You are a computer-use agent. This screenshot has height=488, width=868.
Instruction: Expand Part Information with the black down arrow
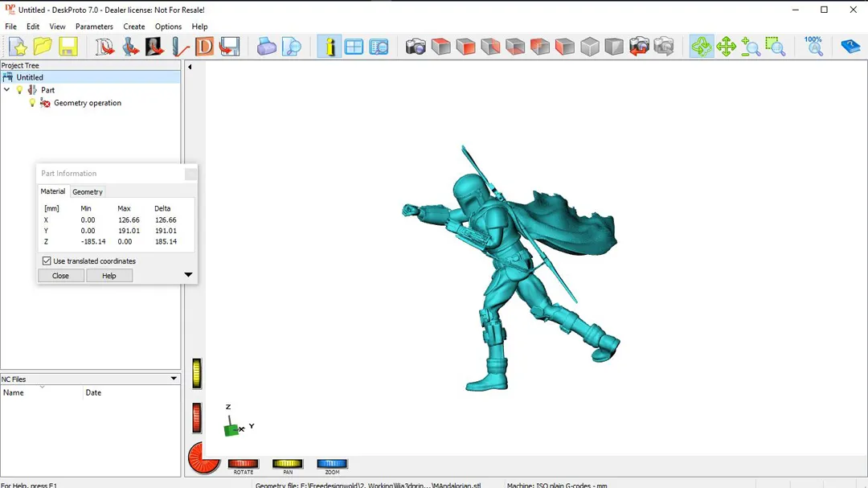coord(188,275)
